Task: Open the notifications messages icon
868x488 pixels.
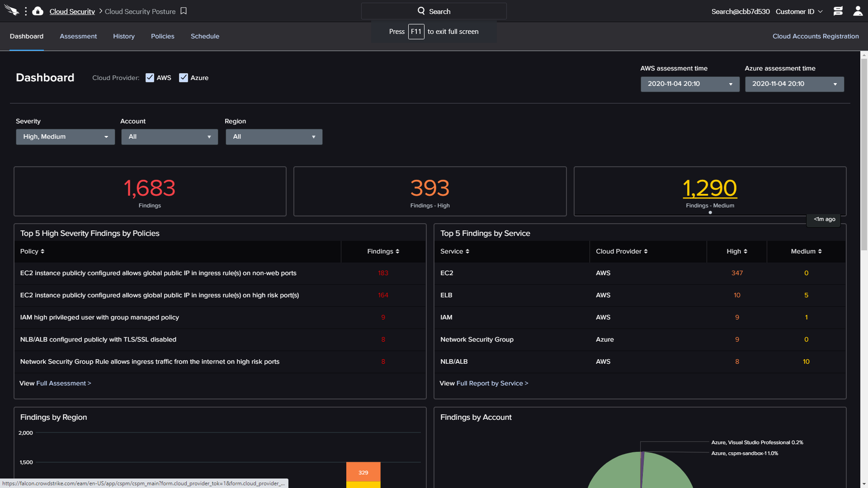Action: click(838, 11)
